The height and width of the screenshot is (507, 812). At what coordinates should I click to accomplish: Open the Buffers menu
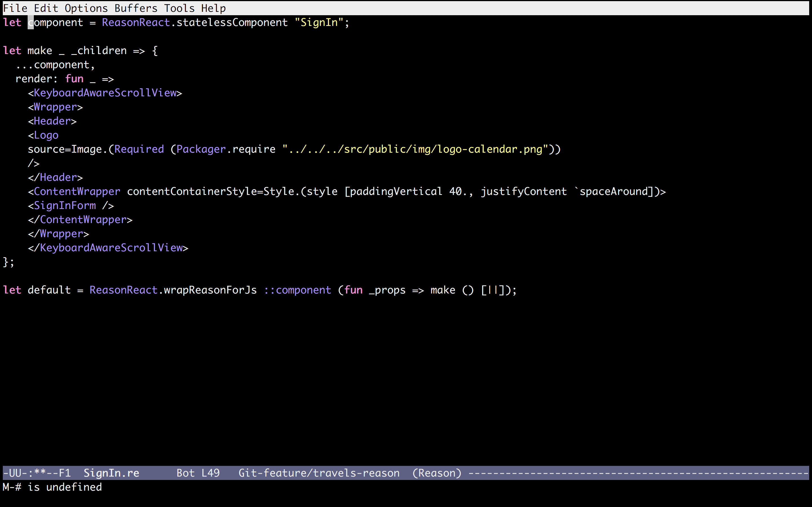[x=136, y=8]
